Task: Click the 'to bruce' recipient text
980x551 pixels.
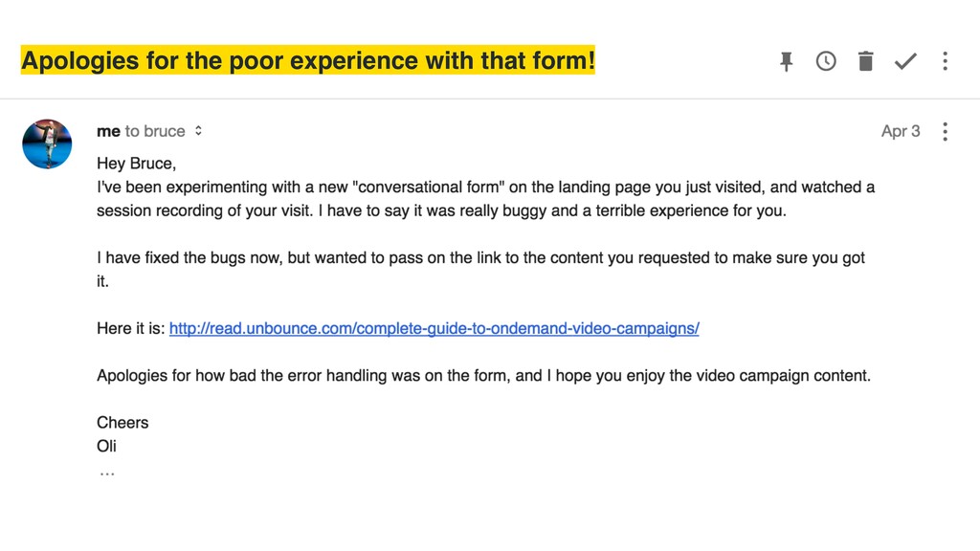Action: pos(155,131)
